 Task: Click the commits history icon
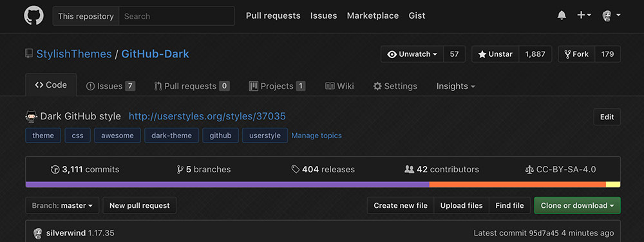55,170
